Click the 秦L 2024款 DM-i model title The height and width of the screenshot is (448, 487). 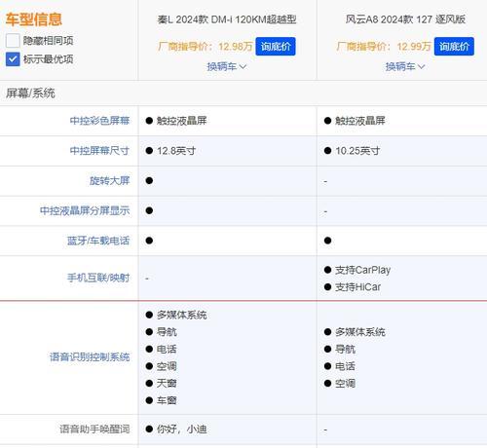[227, 19]
